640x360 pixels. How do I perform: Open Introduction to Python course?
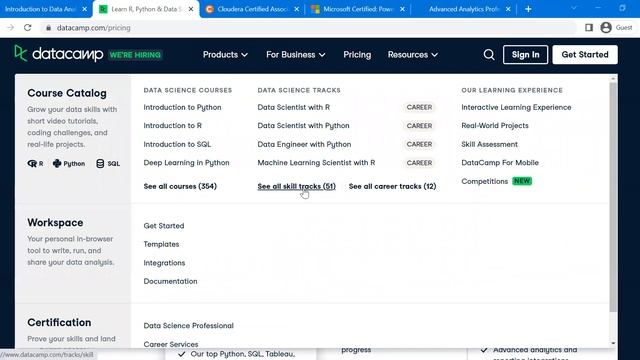click(182, 107)
